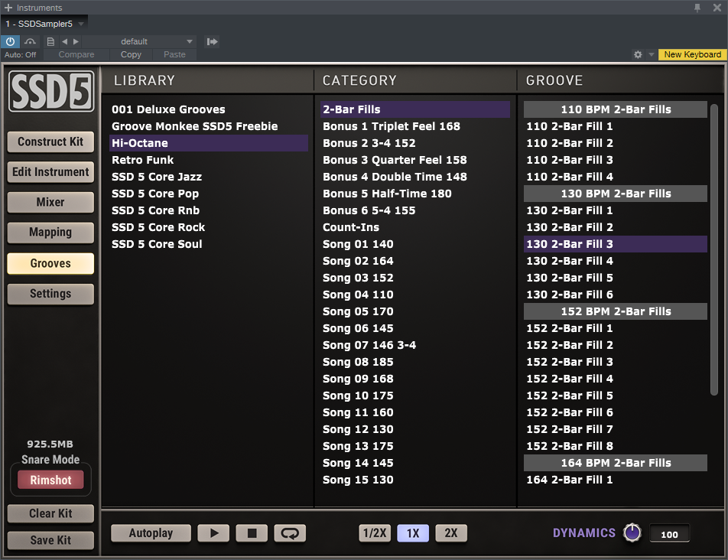The image size is (728, 560).
Task: Stop groove playback
Action: 252,533
